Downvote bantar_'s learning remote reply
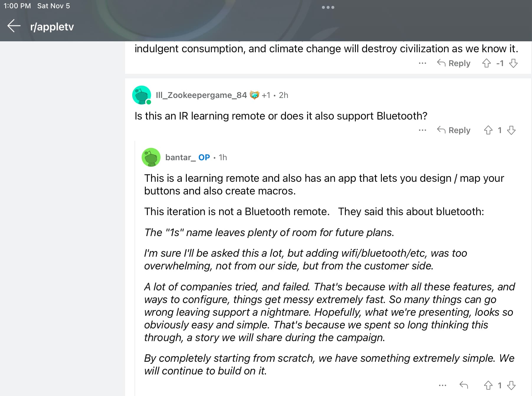 (x=511, y=385)
